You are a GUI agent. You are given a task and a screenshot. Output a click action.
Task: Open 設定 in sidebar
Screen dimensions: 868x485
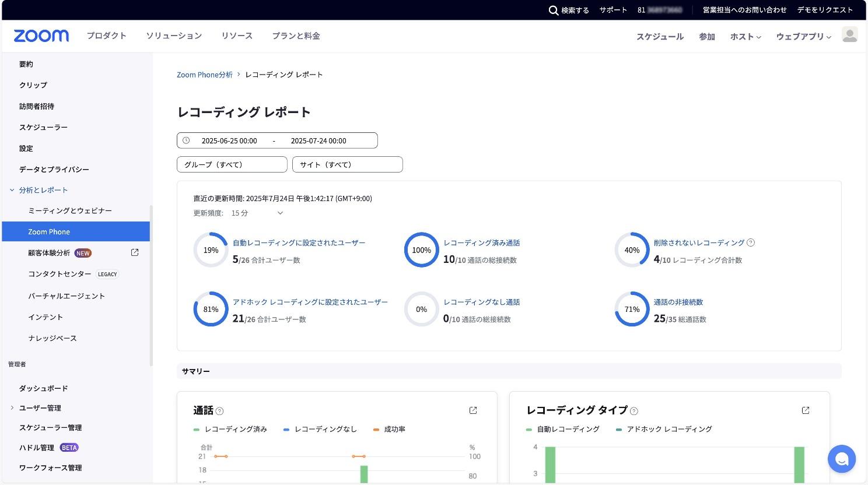coord(26,149)
